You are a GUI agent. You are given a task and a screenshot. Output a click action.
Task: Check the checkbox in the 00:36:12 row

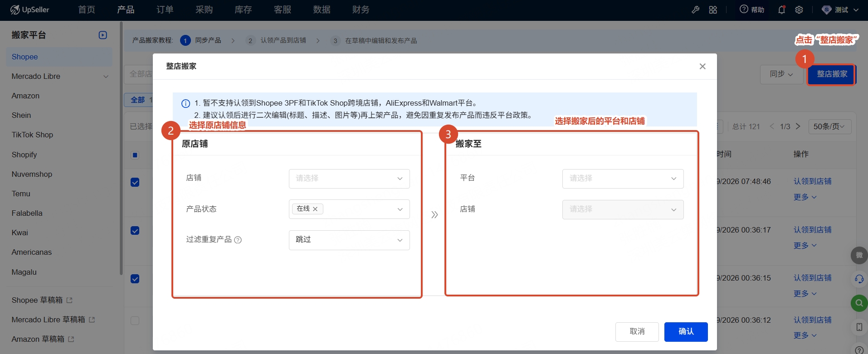point(135,321)
